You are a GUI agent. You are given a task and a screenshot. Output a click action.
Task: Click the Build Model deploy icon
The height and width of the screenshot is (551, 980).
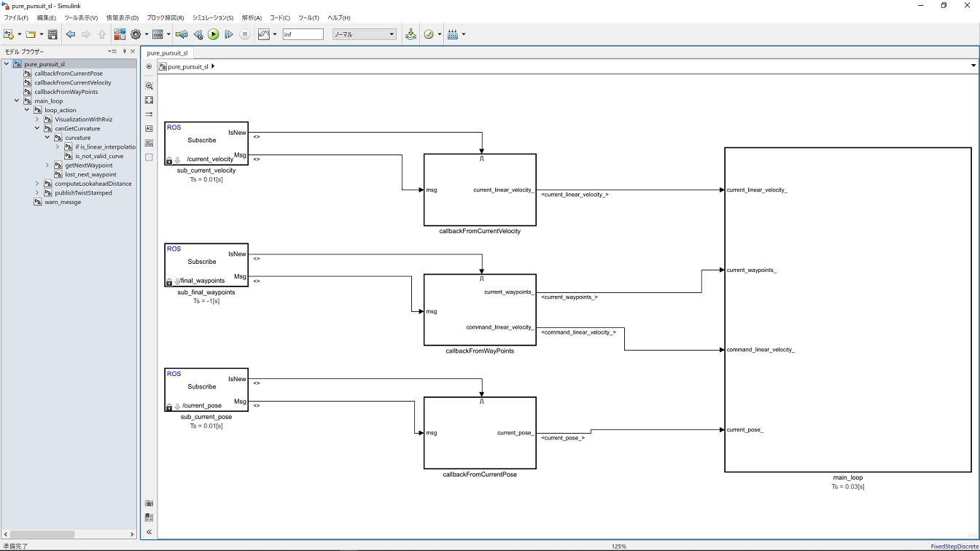(411, 34)
